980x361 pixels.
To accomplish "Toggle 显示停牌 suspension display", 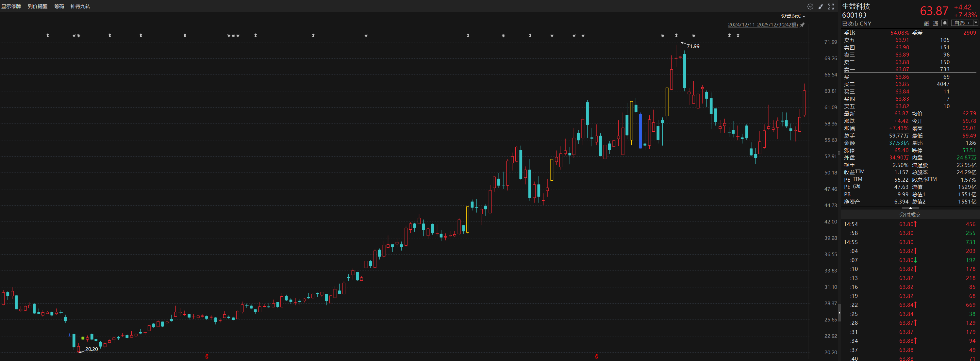I will coord(11,7).
